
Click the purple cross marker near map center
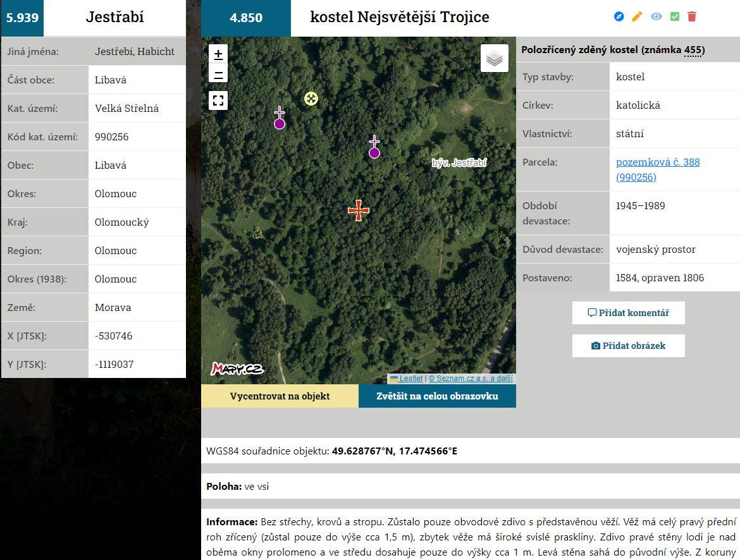click(x=374, y=147)
